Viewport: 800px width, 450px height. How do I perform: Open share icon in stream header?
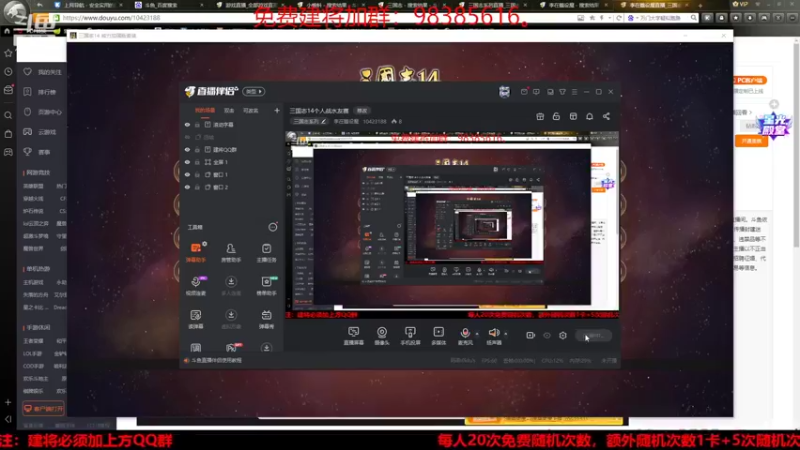tap(606, 116)
